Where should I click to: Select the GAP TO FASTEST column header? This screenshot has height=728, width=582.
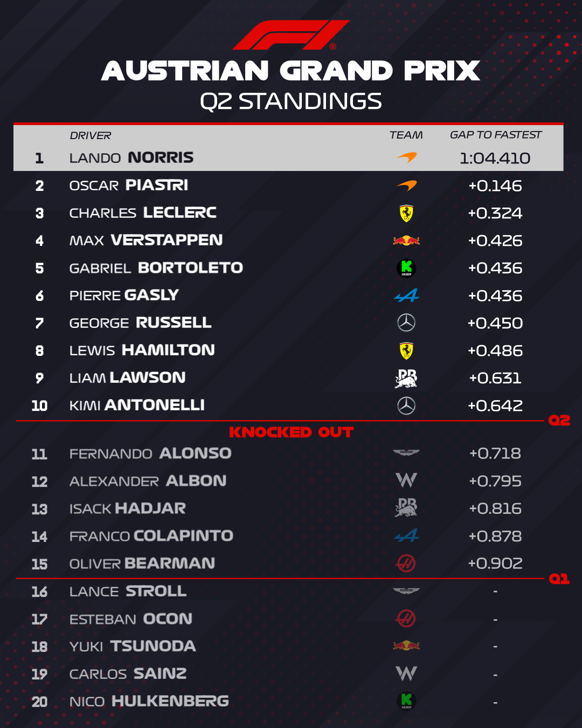pos(496,135)
